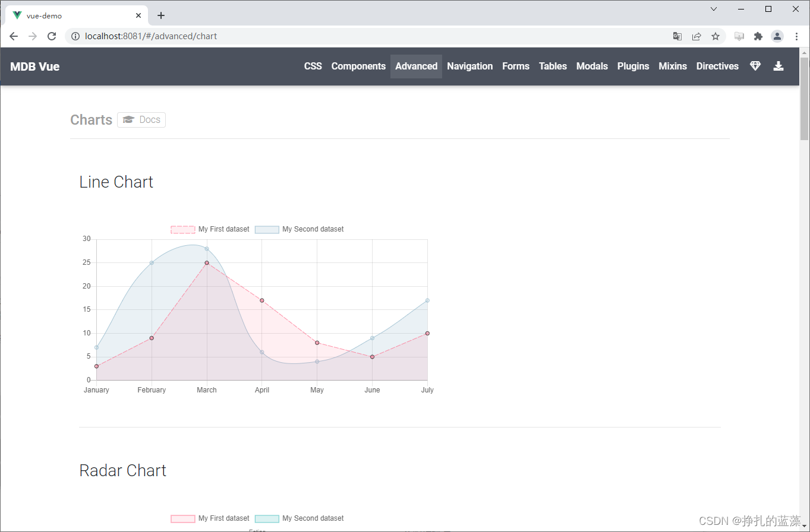Viewport: 810px width, 532px height.
Task: Open the Navigation nav item
Action: (x=470, y=66)
